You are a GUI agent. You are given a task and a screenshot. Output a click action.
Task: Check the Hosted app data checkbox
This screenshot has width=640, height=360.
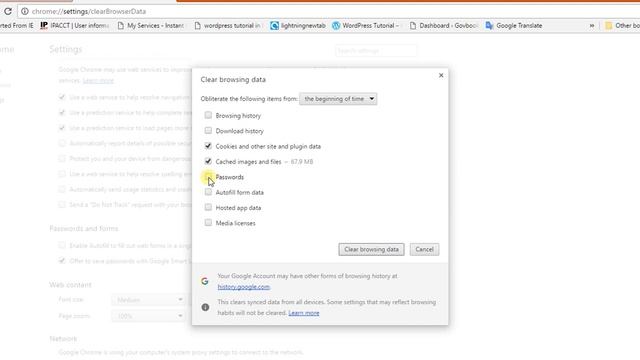208,207
